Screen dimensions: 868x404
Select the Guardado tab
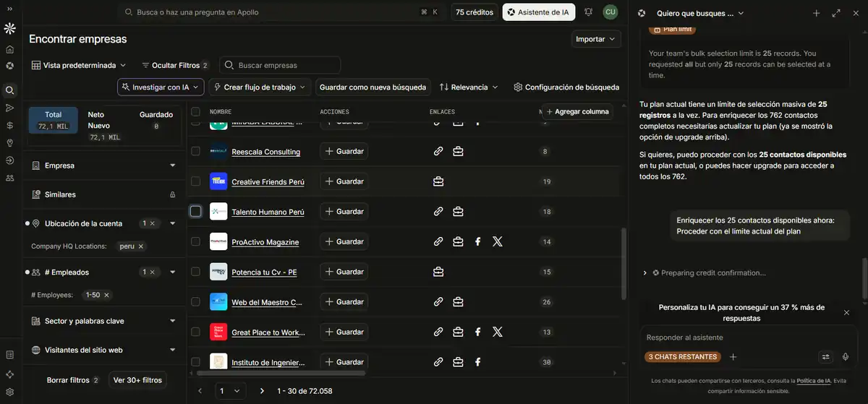click(x=156, y=120)
